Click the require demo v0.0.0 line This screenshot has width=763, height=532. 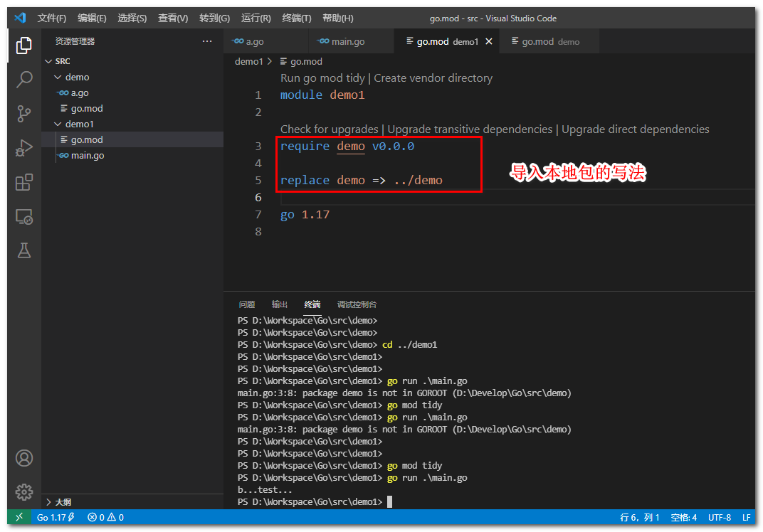(347, 147)
